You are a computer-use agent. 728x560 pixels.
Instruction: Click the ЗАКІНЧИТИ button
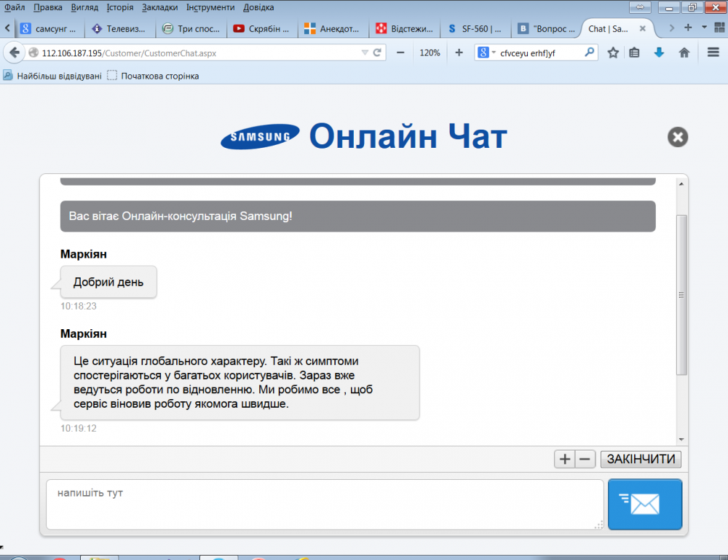point(641,460)
